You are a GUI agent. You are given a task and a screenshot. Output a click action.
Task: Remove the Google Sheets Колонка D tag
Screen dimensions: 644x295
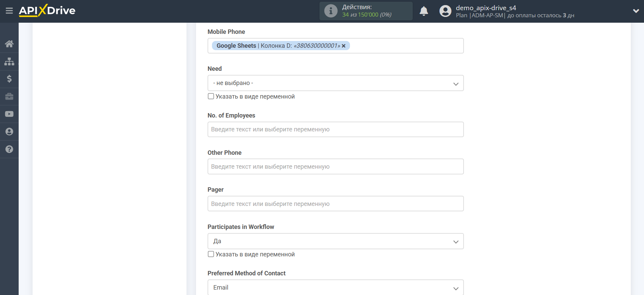point(344,46)
